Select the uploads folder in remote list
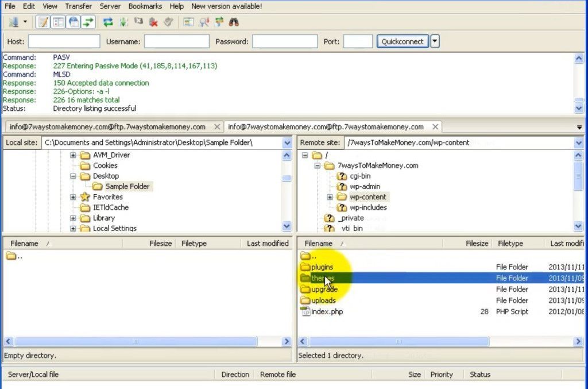Viewport: 588px width, 389px height. tap(323, 301)
